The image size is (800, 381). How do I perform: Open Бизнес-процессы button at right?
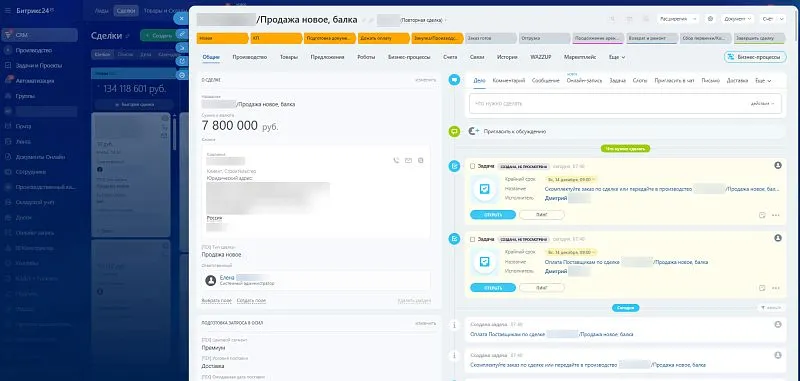(755, 57)
